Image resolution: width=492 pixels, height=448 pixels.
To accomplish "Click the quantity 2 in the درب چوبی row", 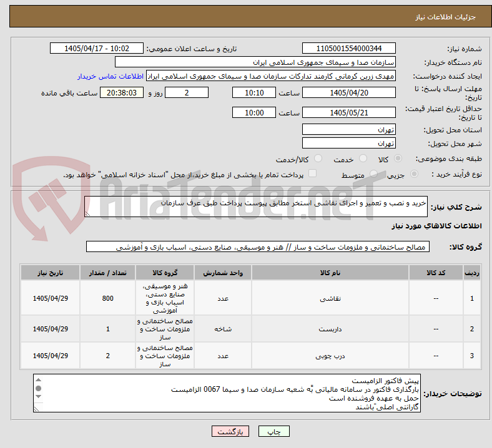I will pyautogui.click(x=107, y=356).
